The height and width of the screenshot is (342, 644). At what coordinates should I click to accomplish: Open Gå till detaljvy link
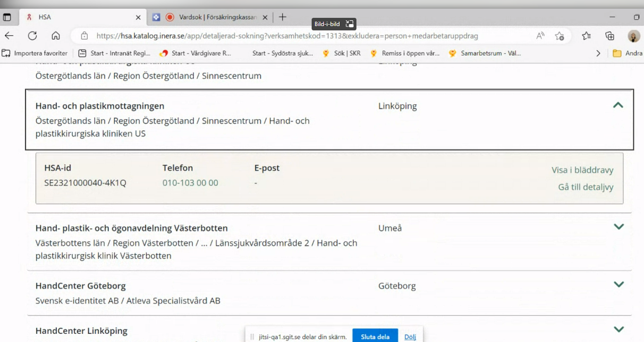pyautogui.click(x=585, y=187)
